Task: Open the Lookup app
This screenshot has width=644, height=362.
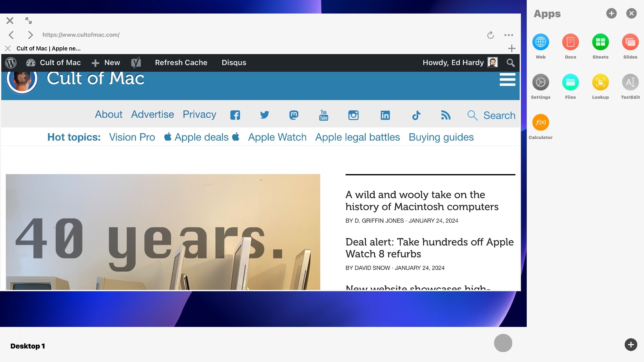Action: (600, 82)
